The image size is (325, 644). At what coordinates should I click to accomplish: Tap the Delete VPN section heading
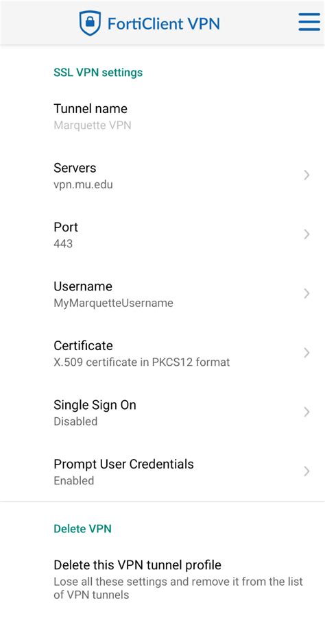tap(82, 529)
